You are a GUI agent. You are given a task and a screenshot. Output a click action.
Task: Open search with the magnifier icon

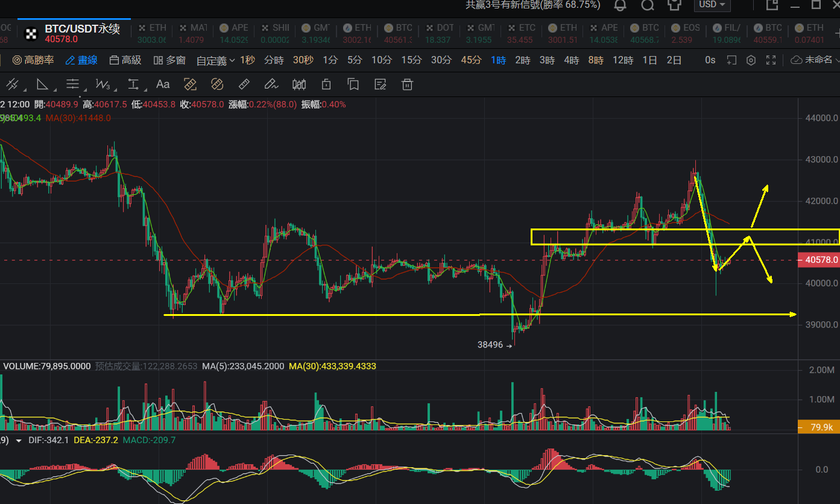pos(648,5)
